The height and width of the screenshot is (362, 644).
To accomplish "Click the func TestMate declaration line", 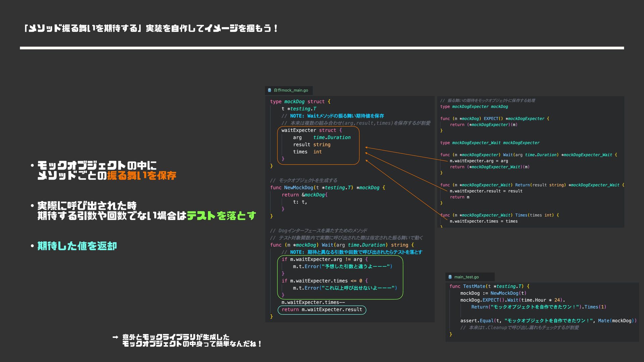I will 489,286.
